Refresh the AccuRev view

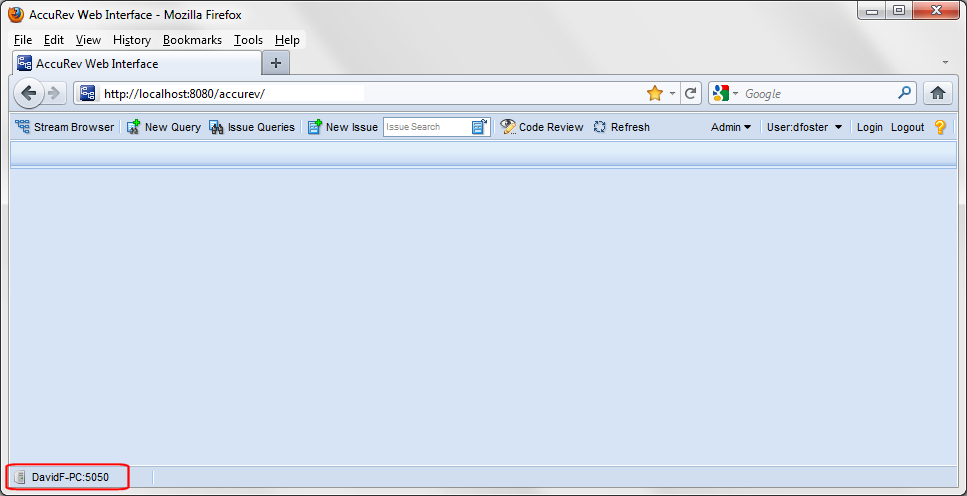pyautogui.click(x=621, y=127)
